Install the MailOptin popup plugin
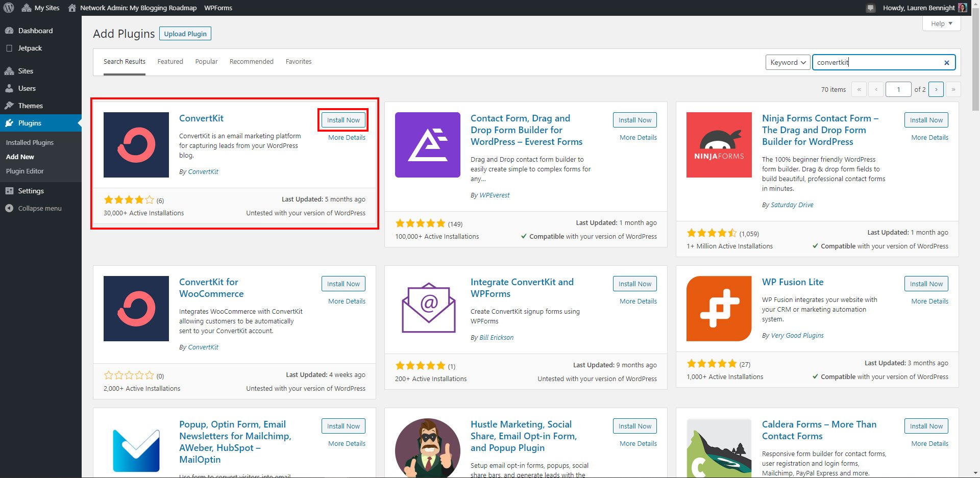The image size is (980, 478). coord(343,426)
